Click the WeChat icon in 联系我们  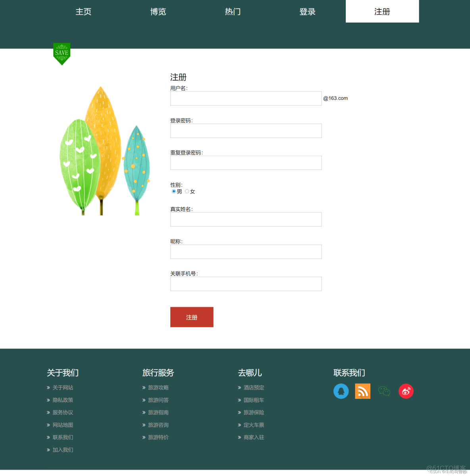384,391
